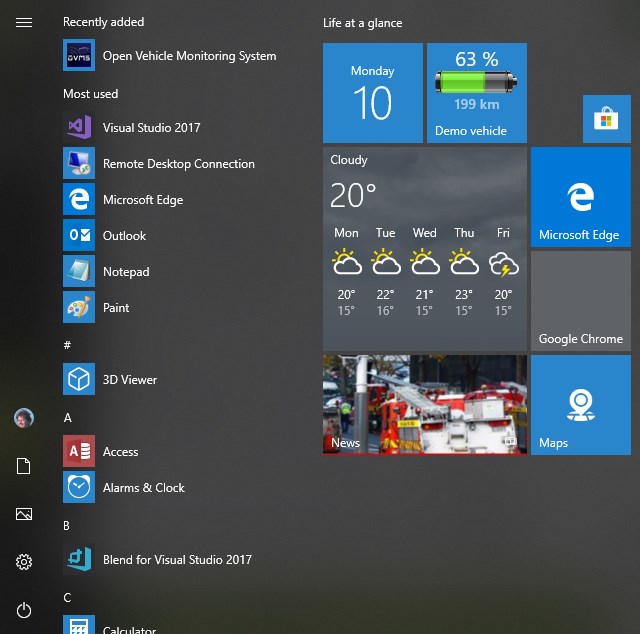
Task: Jump via the 'A' letter header
Action: click(x=68, y=418)
